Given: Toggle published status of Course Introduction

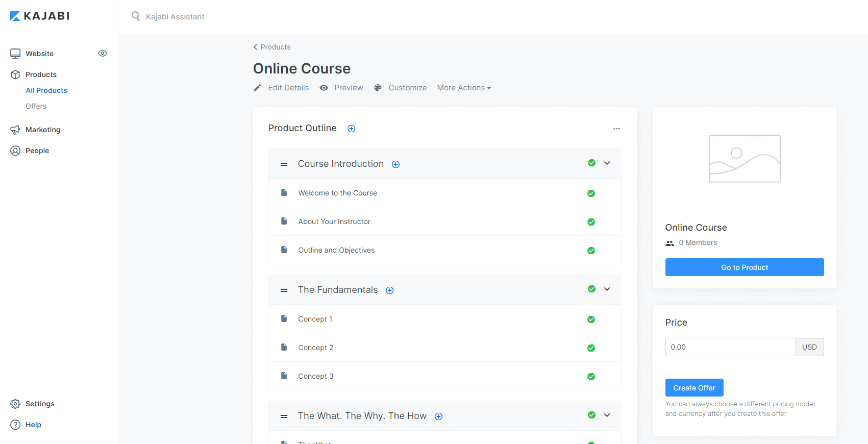Looking at the screenshot, I should (592, 163).
